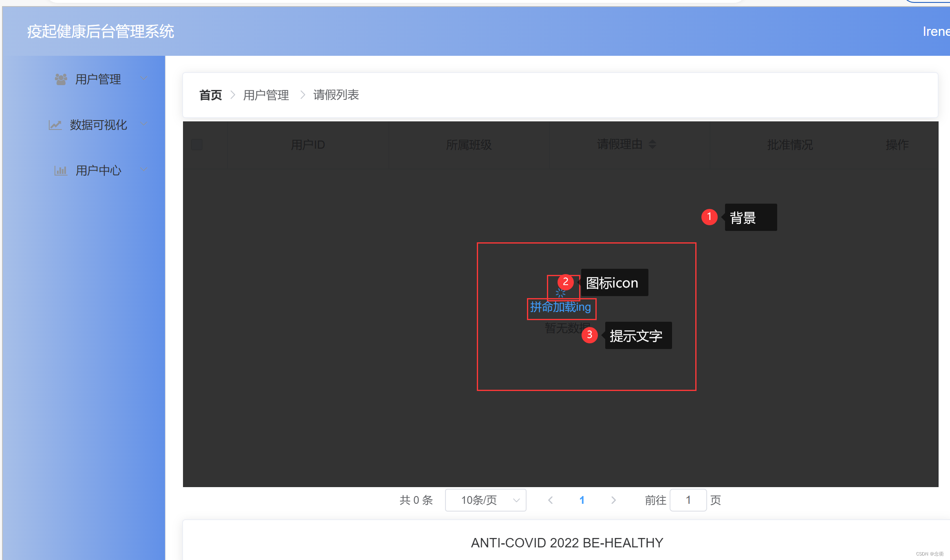Screen dimensions: 950x560
Task: Click the 前往 page number input field
Action: pyautogui.click(x=688, y=500)
